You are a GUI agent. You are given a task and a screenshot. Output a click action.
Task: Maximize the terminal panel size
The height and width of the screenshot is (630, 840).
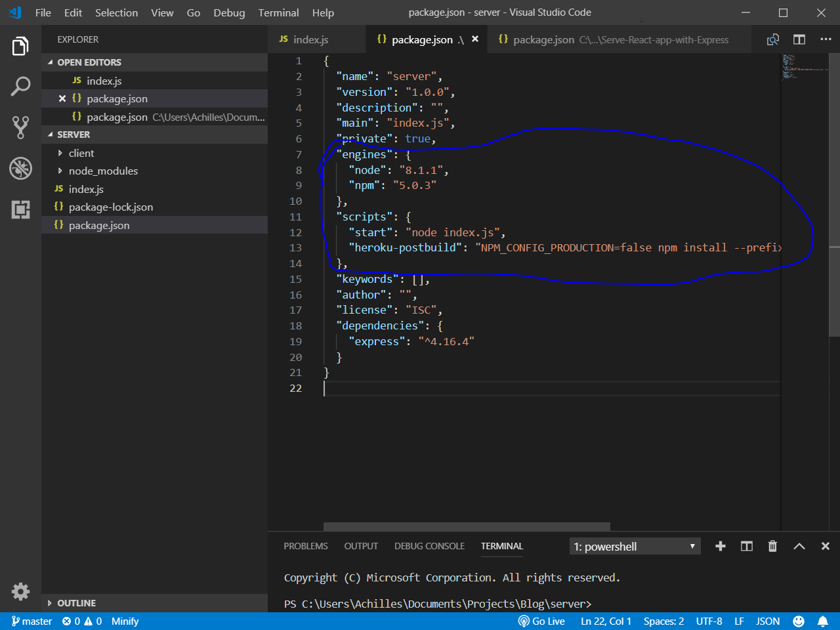click(x=799, y=546)
